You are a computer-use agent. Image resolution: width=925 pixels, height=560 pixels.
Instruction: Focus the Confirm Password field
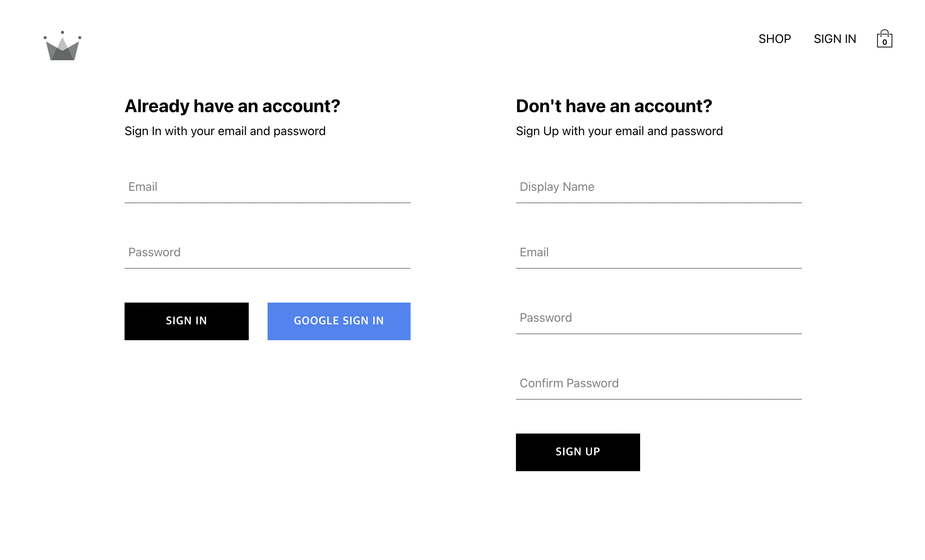pyautogui.click(x=659, y=383)
